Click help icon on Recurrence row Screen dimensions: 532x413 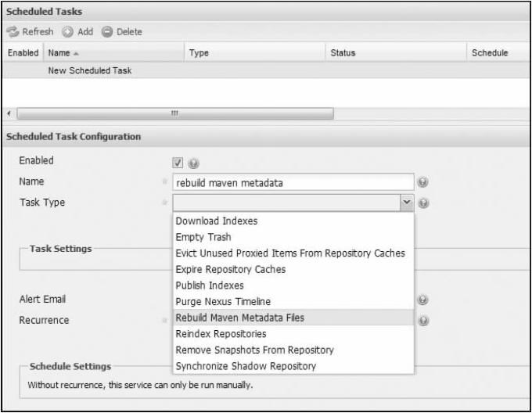click(x=423, y=320)
